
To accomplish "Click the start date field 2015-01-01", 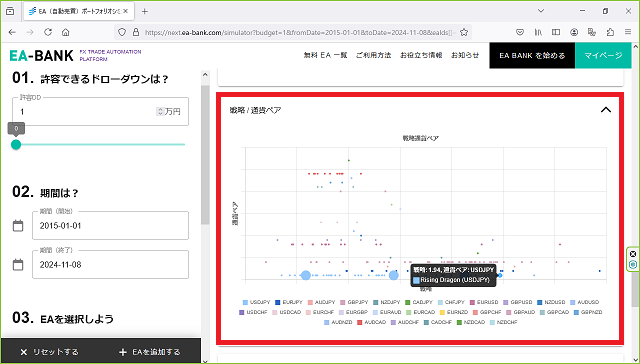I will pyautogui.click(x=110, y=226).
